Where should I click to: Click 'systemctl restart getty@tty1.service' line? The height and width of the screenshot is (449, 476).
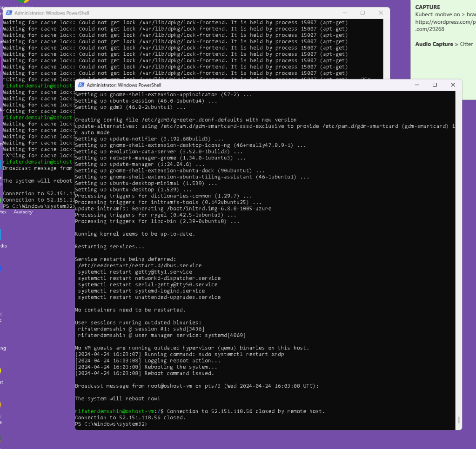135,272
